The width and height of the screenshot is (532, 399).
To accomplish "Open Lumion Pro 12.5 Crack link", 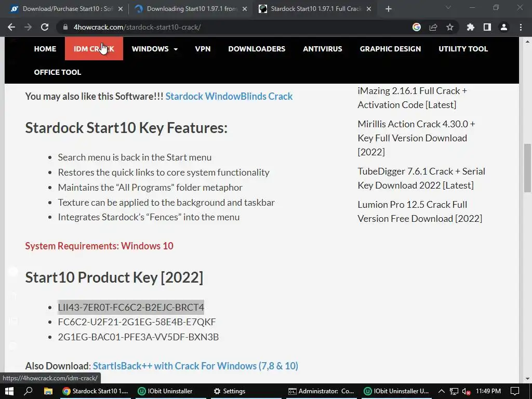I will click(420, 211).
